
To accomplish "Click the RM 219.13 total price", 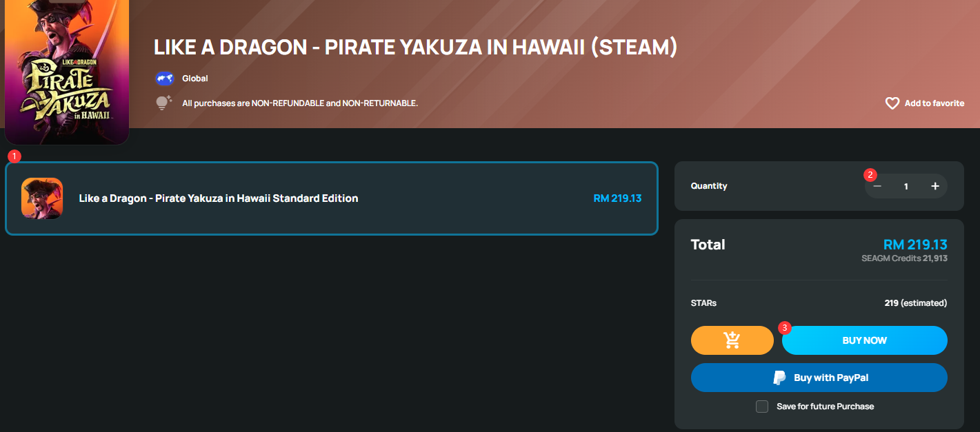I will 915,245.
